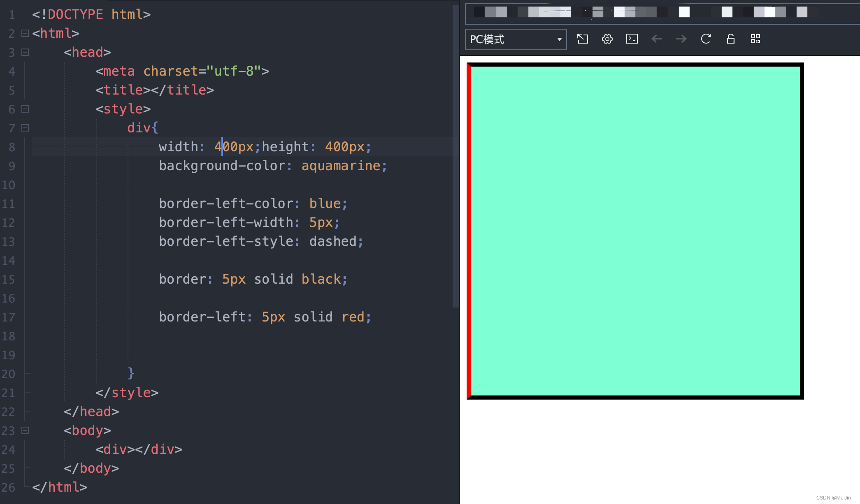Click closing '</style>' tag on line 21
This screenshot has width=860, height=504.
(x=127, y=393)
